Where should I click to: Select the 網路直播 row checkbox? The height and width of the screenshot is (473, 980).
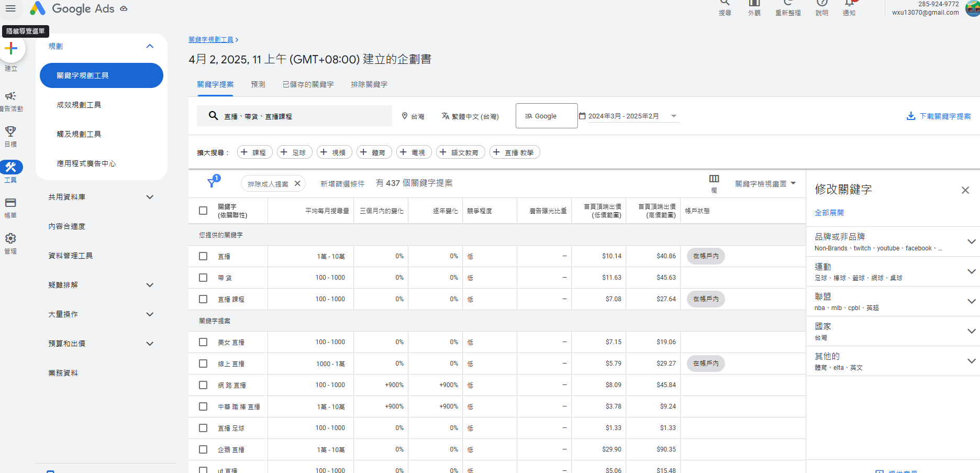pyautogui.click(x=203, y=385)
